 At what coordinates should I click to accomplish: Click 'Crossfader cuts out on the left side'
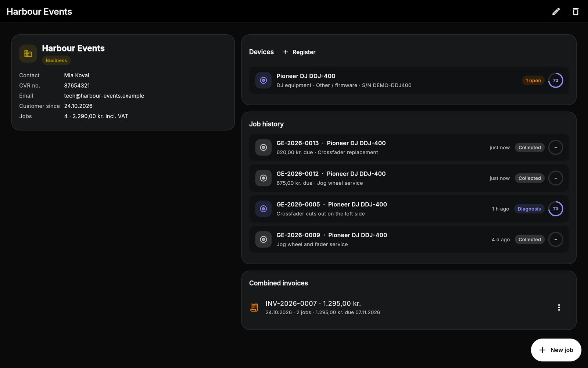point(320,214)
